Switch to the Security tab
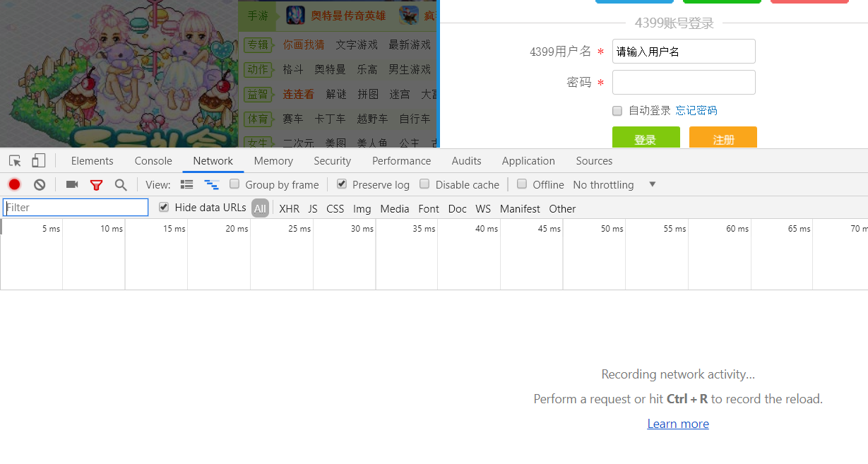868x464 pixels. pyautogui.click(x=333, y=161)
